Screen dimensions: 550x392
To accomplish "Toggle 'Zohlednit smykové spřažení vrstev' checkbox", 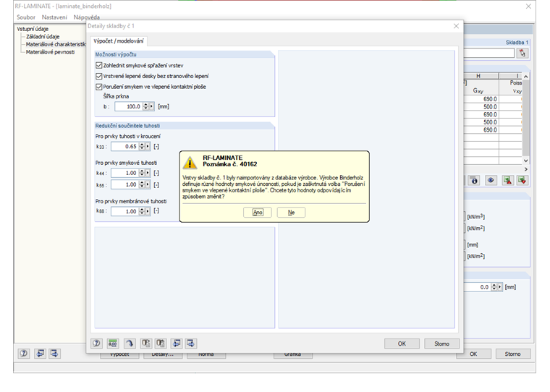I will coord(99,66).
